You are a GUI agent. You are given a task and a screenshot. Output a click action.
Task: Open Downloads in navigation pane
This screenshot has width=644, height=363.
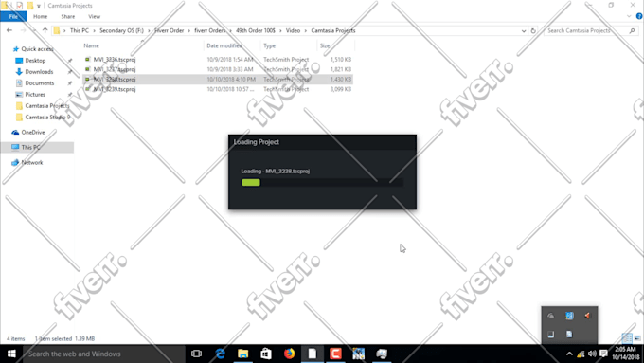point(39,71)
